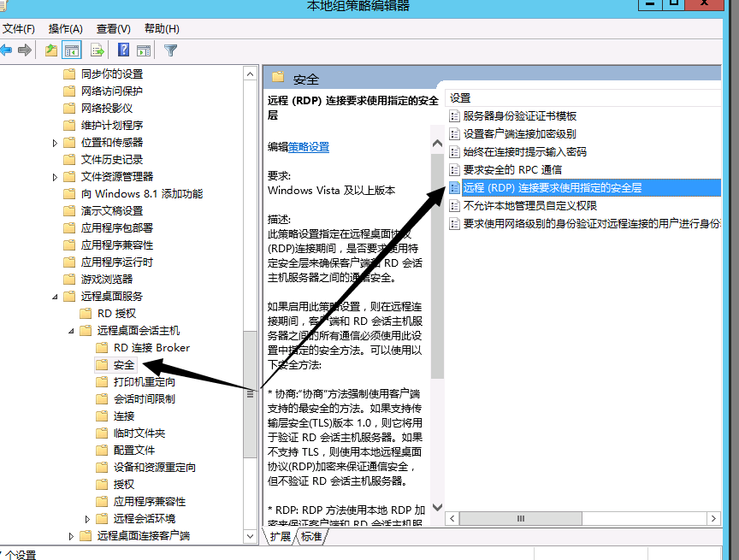Click the 策略设置 link
The image size is (739, 560).
(309, 147)
